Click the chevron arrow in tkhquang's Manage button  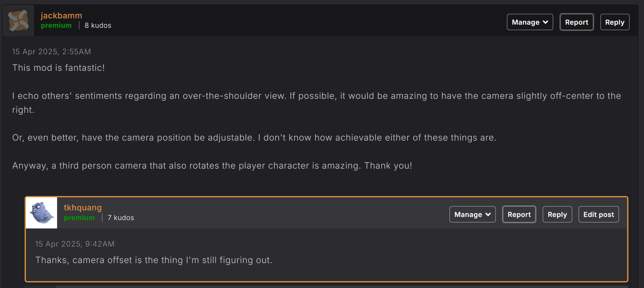488,214
